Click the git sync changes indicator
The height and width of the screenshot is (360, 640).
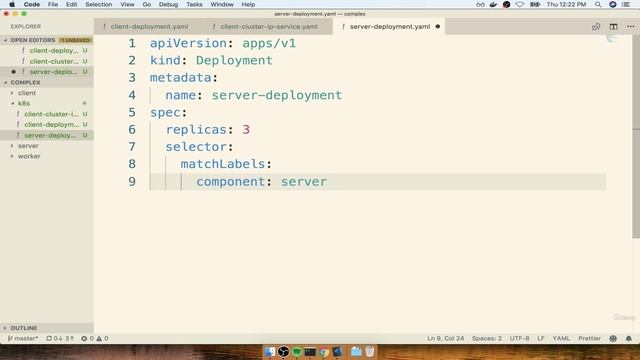point(60,338)
